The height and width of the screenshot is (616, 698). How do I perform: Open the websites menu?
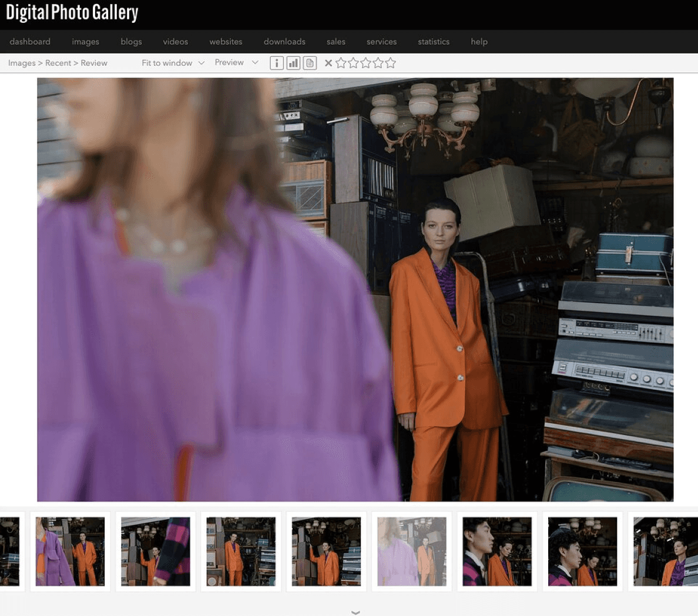pyautogui.click(x=226, y=41)
